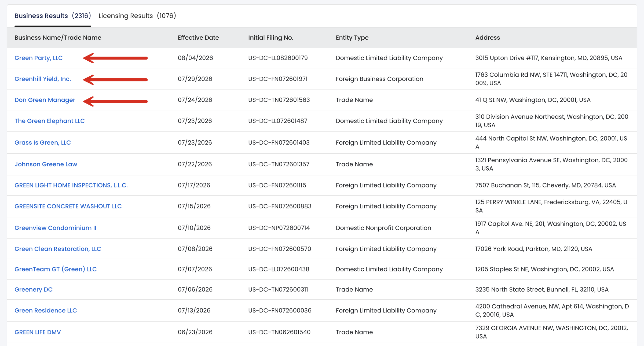Click the 3235 North State Street, Bunnell address
The height and width of the screenshot is (346, 644).
(542, 290)
